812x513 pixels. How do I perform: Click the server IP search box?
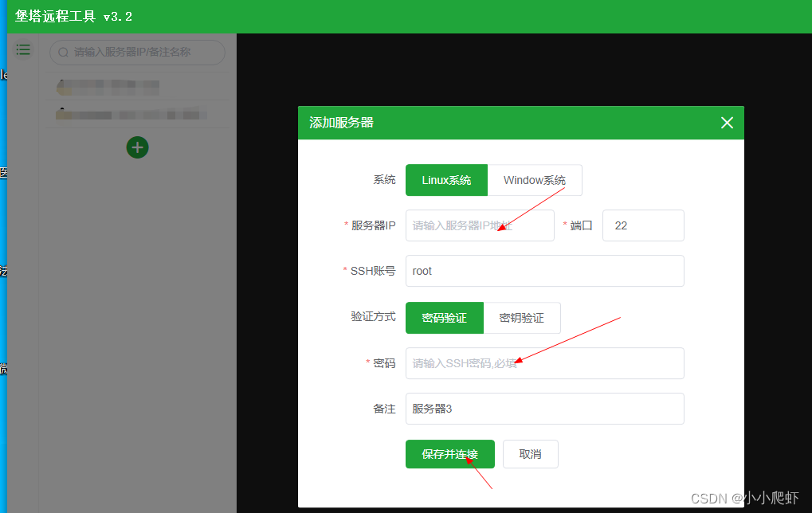click(135, 53)
